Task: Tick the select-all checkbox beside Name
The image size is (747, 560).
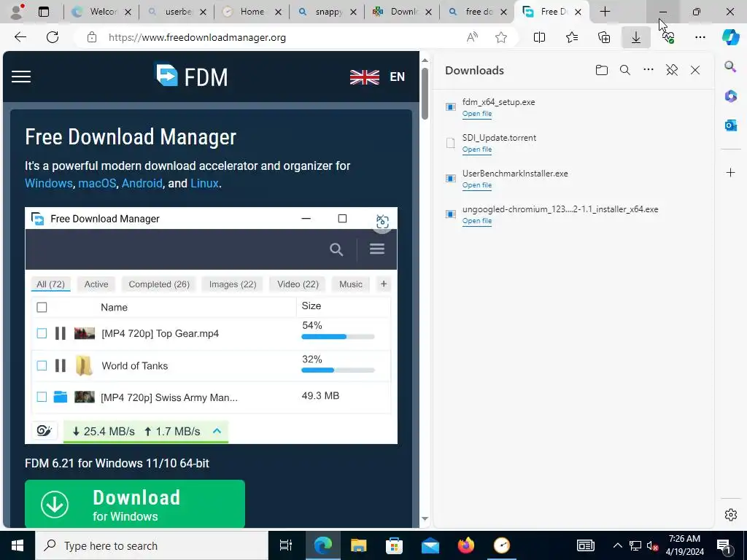Action: [42, 308]
